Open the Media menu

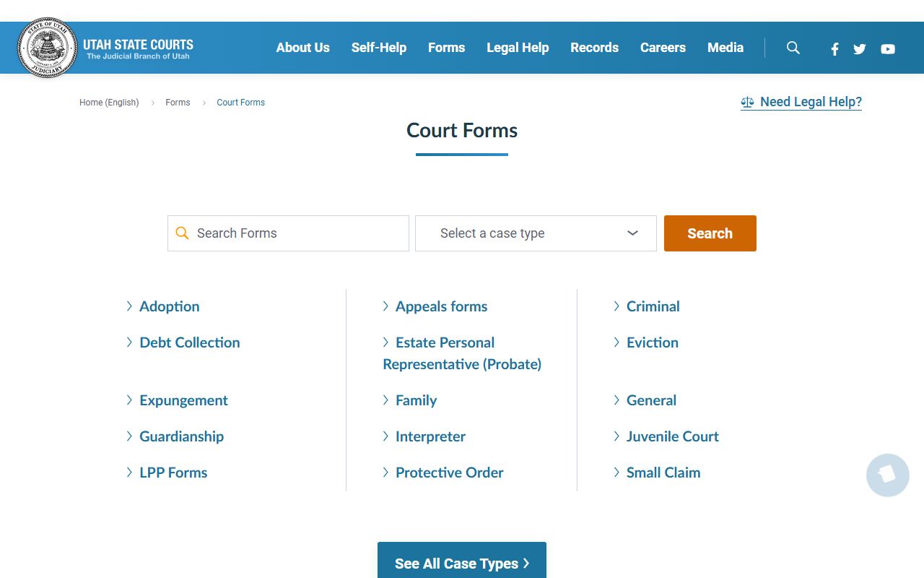tap(725, 48)
